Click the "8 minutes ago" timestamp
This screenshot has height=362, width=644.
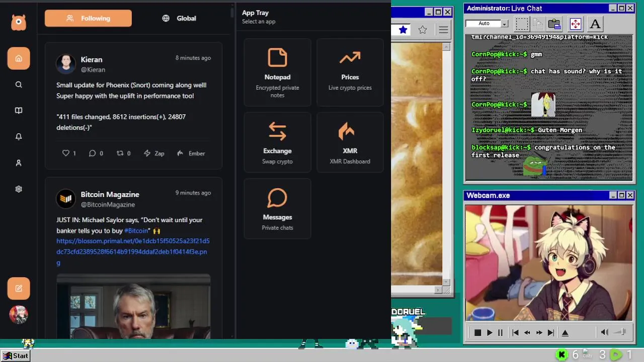pyautogui.click(x=193, y=58)
